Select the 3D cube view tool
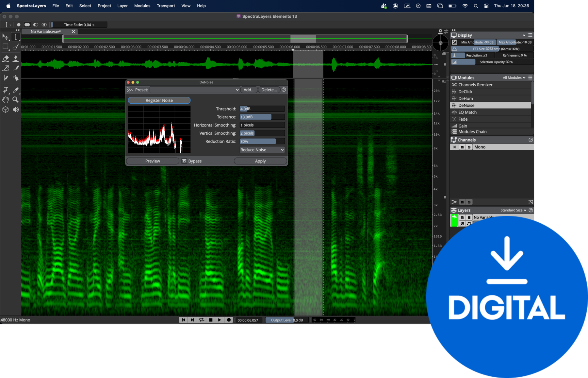Image resolution: width=588 pixels, height=378 pixels. pos(6,110)
